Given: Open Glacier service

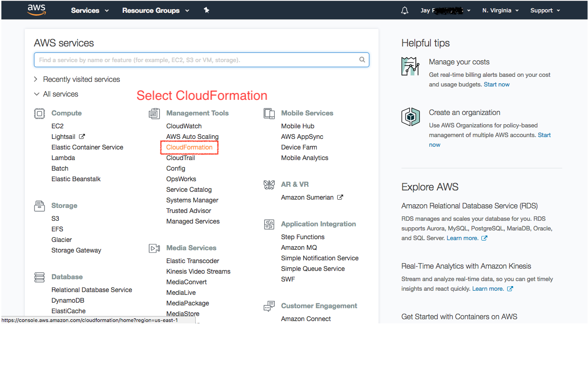Looking at the screenshot, I should pyautogui.click(x=62, y=240).
